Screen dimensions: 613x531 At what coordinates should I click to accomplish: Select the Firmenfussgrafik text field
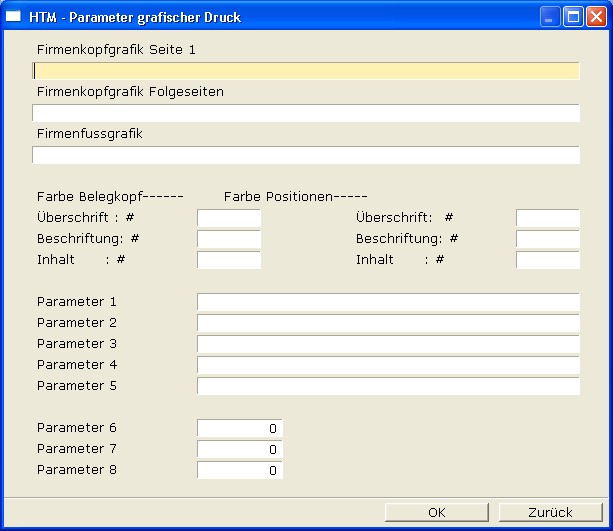pos(306,155)
